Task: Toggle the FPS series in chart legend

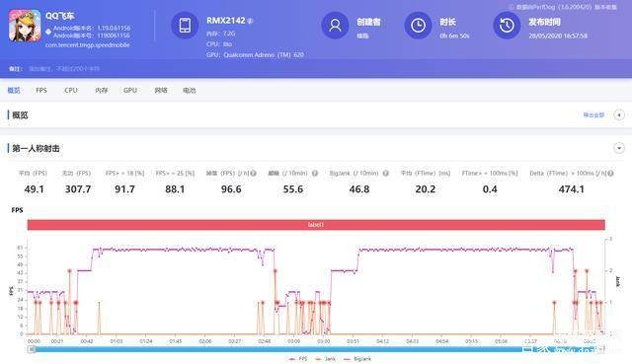Action: pos(298,359)
